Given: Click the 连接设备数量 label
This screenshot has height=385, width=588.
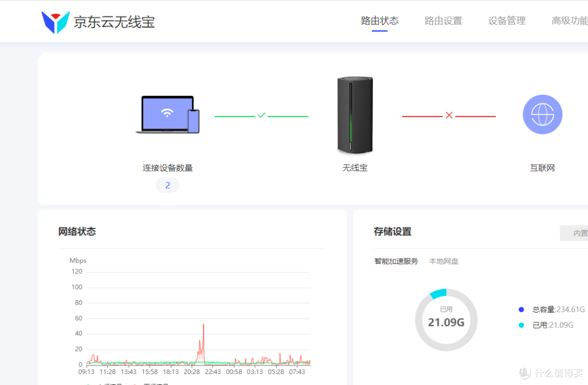Looking at the screenshot, I should click(168, 168).
